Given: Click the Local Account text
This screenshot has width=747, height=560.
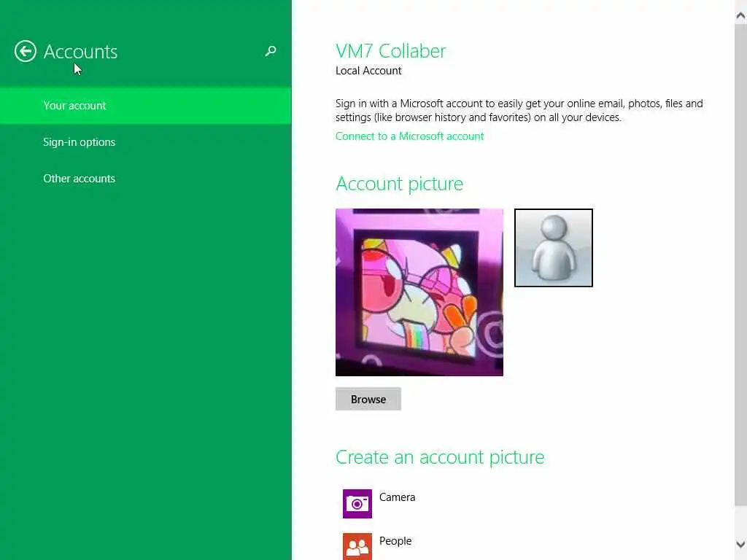Looking at the screenshot, I should (368, 71).
